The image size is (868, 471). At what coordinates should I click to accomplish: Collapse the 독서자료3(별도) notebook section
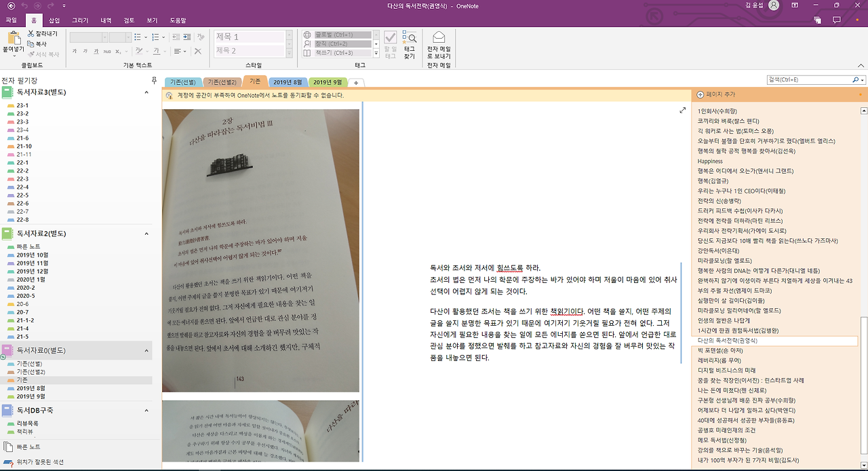click(x=146, y=92)
